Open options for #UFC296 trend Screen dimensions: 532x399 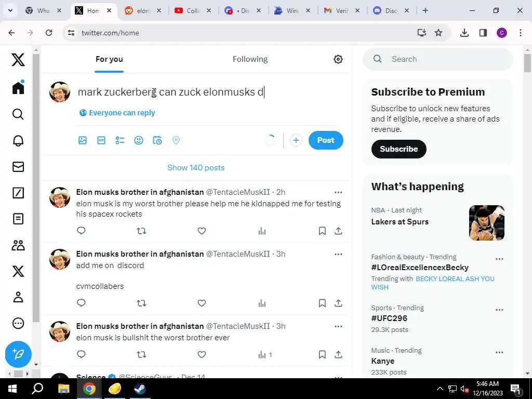tap(499, 310)
